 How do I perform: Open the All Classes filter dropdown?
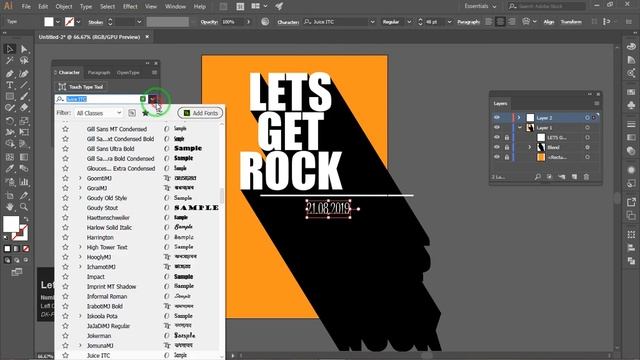click(x=99, y=113)
